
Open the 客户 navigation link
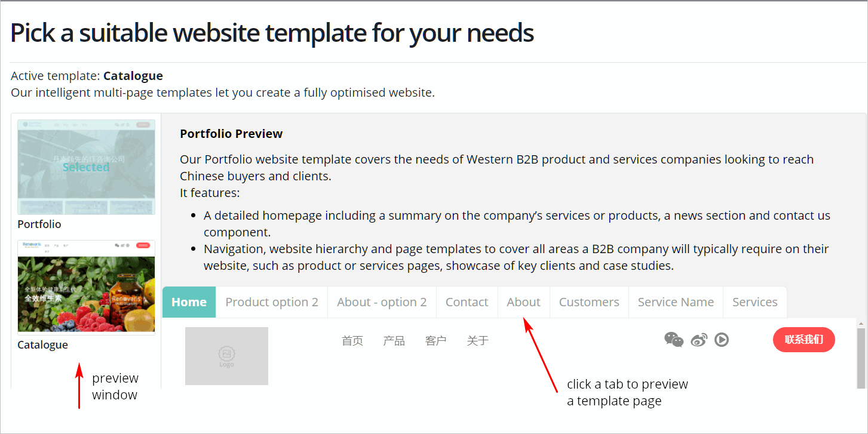click(435, 341)
